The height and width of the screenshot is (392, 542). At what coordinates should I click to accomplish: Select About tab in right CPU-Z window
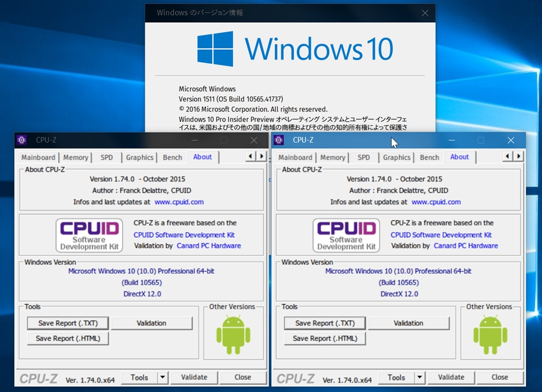460,157
